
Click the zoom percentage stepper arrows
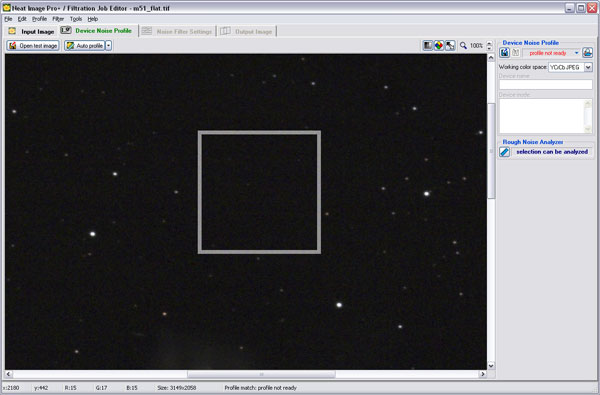tap(489, 46)
